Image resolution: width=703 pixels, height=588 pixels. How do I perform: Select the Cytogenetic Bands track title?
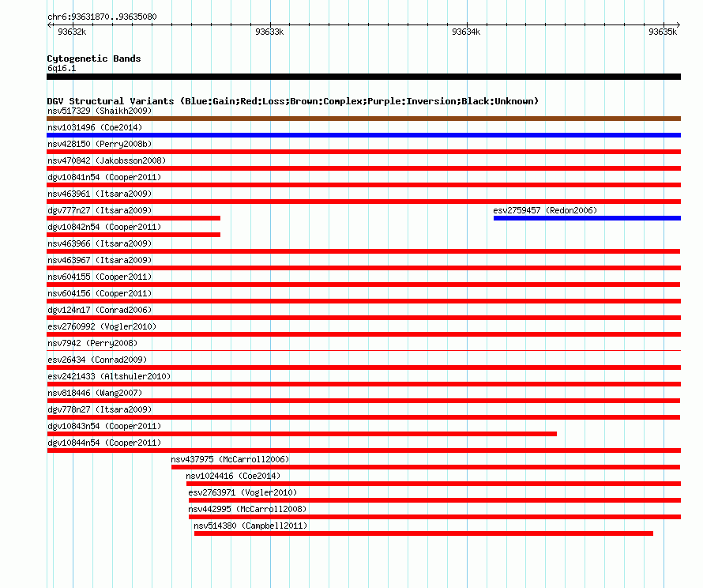coord(94,58)
